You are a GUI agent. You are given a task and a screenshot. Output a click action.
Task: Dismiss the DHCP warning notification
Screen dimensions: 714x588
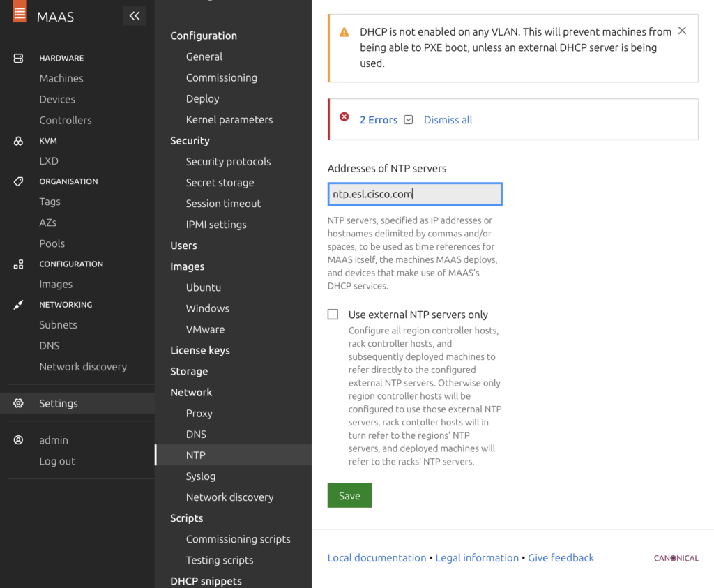tap(682, 31)
